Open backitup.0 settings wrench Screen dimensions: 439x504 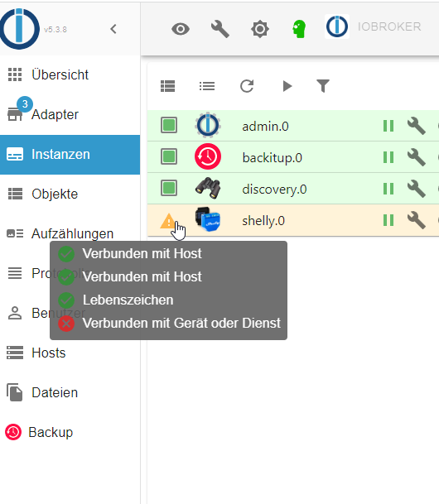coord(417,157)
